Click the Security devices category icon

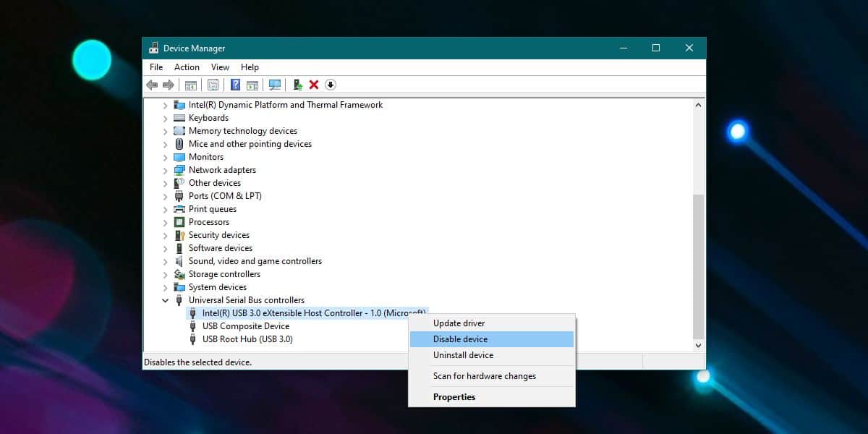point(179,235)
